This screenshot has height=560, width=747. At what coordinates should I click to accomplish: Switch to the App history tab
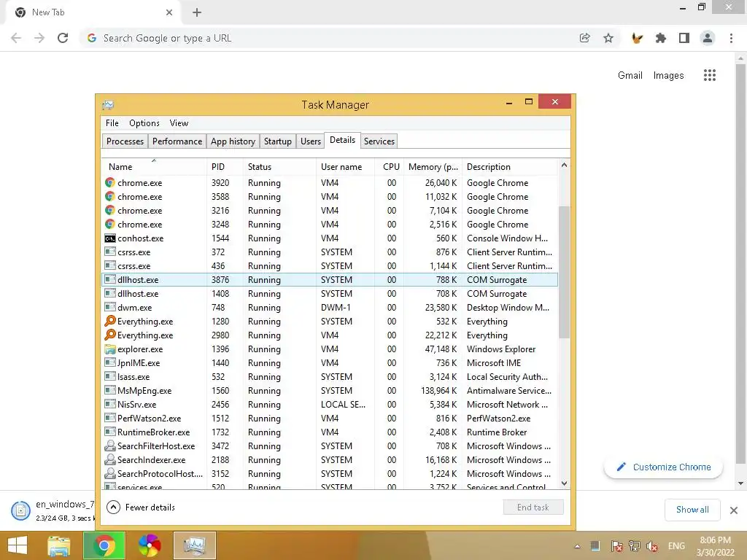[x=233, y=141]
